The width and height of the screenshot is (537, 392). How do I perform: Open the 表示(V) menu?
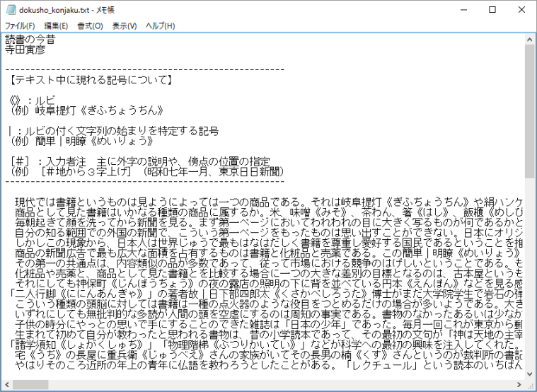click(125, 25)
